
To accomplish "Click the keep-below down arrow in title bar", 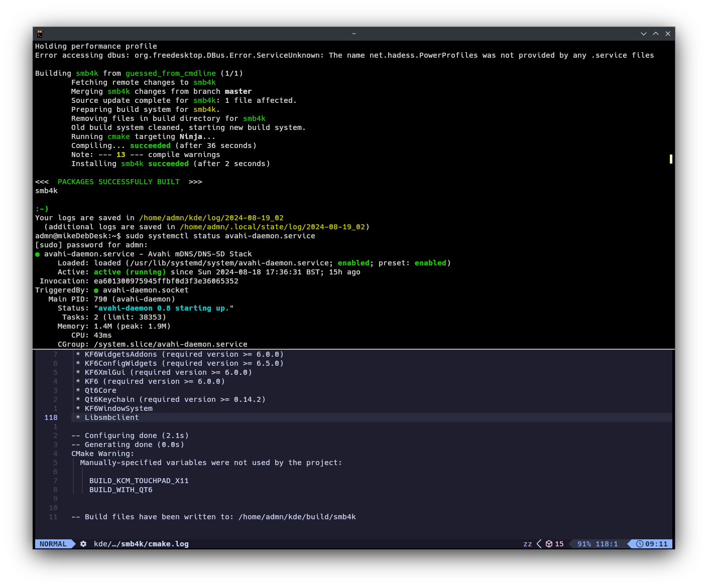I will click(x=644, y=34).
